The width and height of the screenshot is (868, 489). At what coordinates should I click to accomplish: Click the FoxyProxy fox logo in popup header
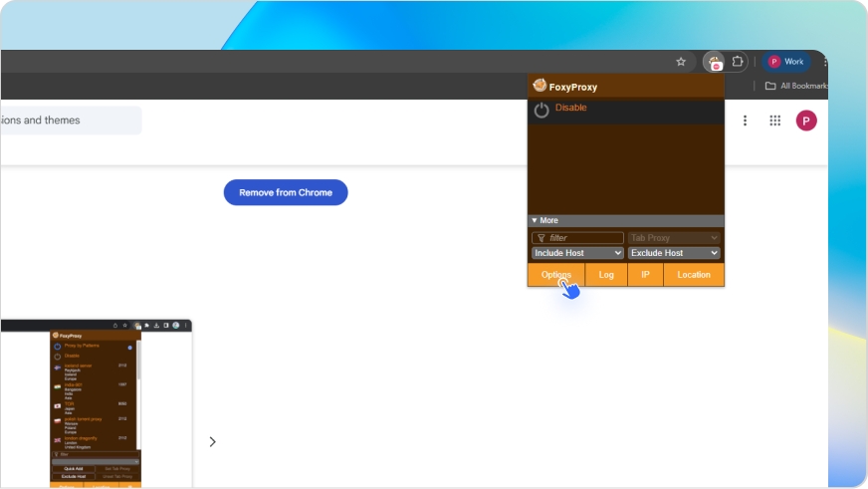540,86
